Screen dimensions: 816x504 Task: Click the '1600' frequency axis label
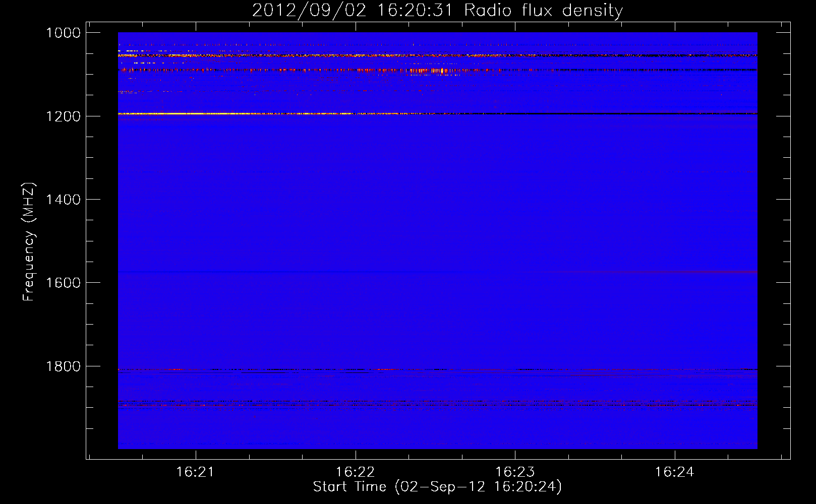click(x=63, y=283)
